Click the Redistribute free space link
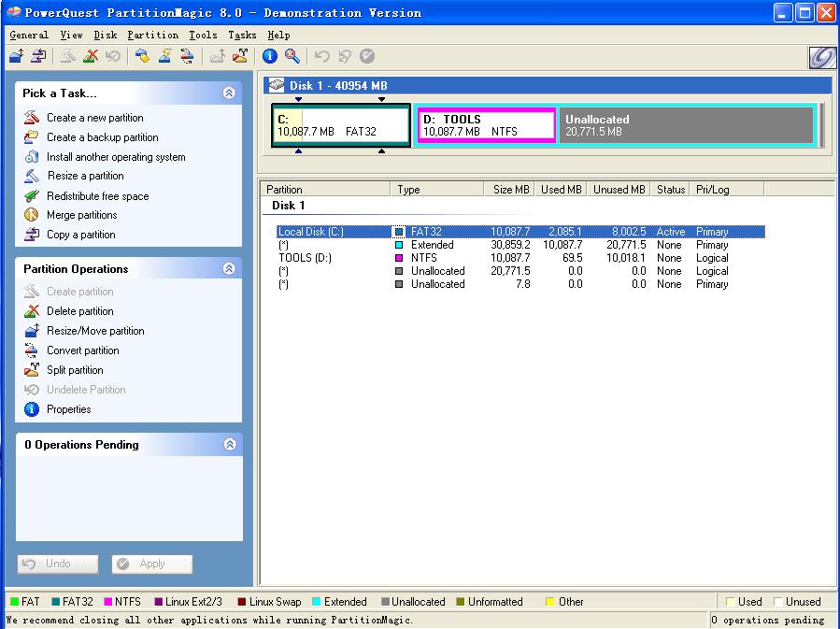 [x=97, y=196]
